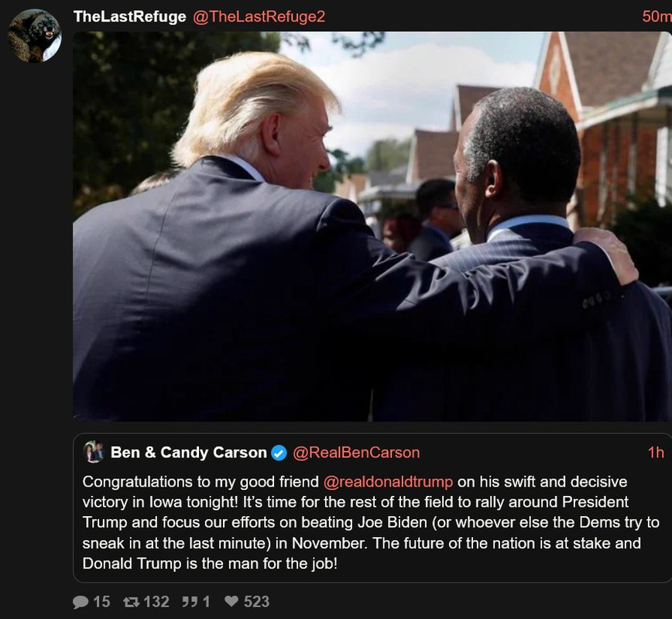Viewport: 672px width, 619px height.
Task: Enlarge the attached photo of two men
Action: click(x=372, y=227)
